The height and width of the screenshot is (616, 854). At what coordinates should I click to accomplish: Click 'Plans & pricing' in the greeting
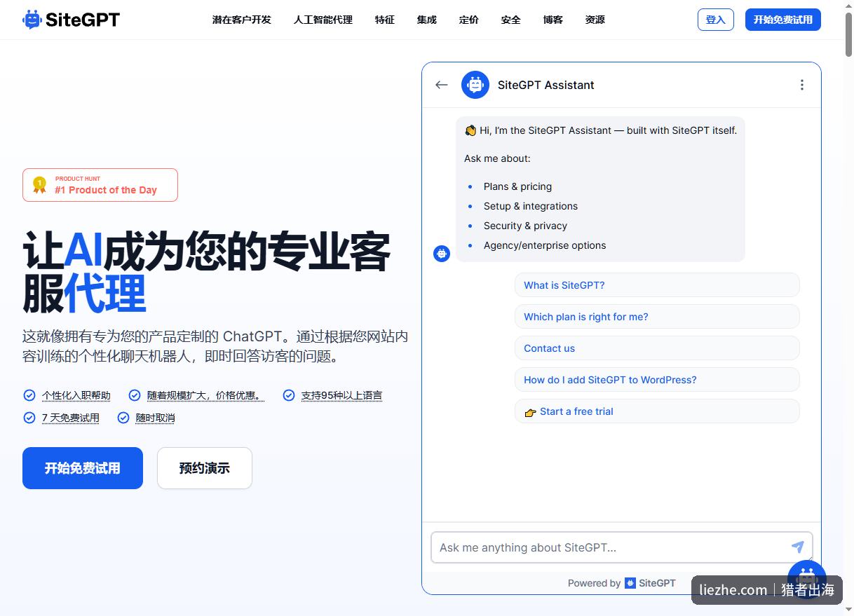pyautogui.click(x=517, y=186)
